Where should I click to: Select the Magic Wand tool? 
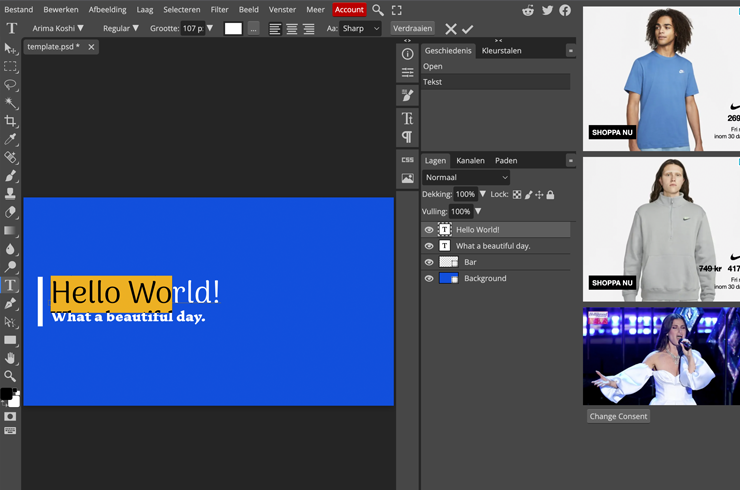click(x=10, y=103)
